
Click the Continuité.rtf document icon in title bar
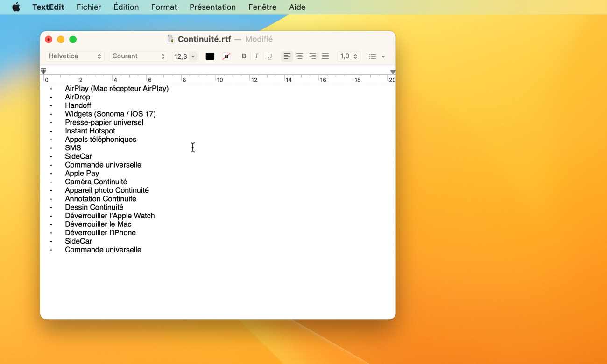tap(171, 39)
